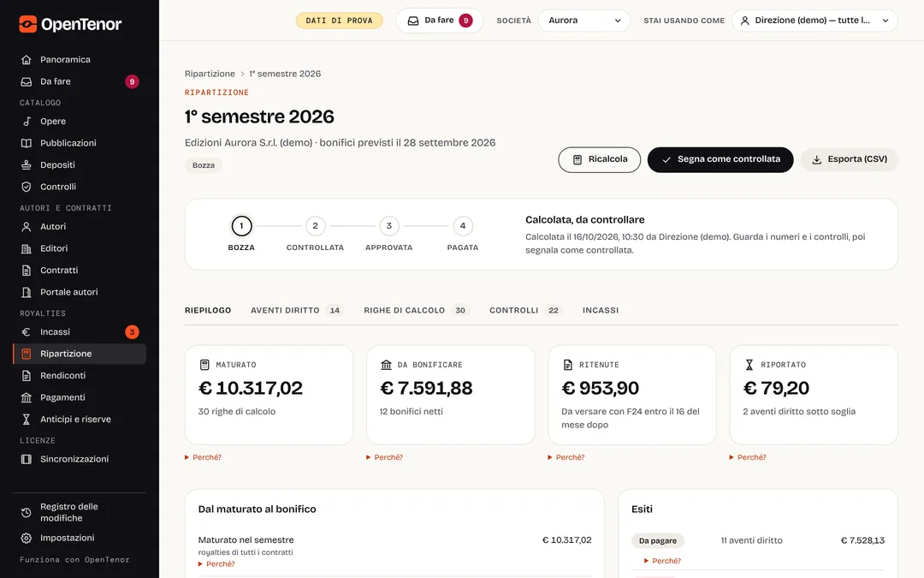This screenshot has width=924, height=578.
Task: Click the € 7.528,13 value in Esiti
Action: [862, 540]
